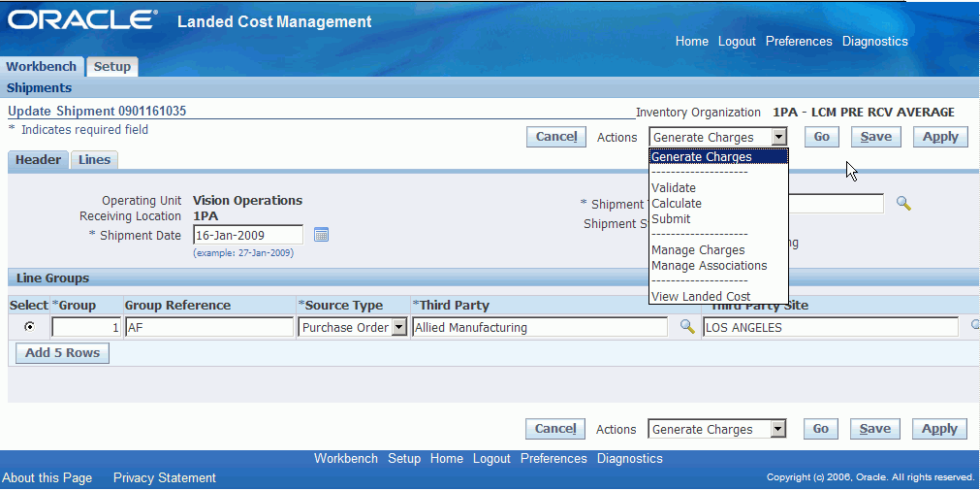This screenshot has width=980, height=490.
Task: Select the radio button for group 1
Action: point(29,327)
